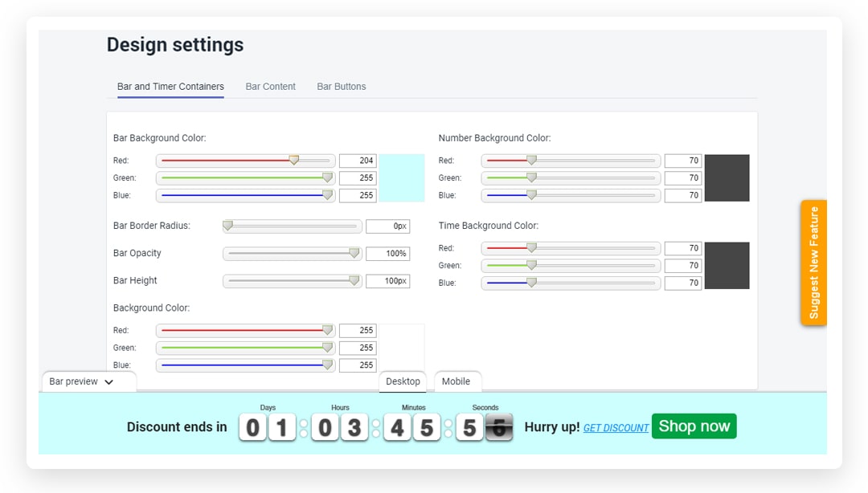Image resolution: width=868 pixels, height=493 pixels.
Task: Click the Bar Background Green value field
Action: [x=358, y=177]
